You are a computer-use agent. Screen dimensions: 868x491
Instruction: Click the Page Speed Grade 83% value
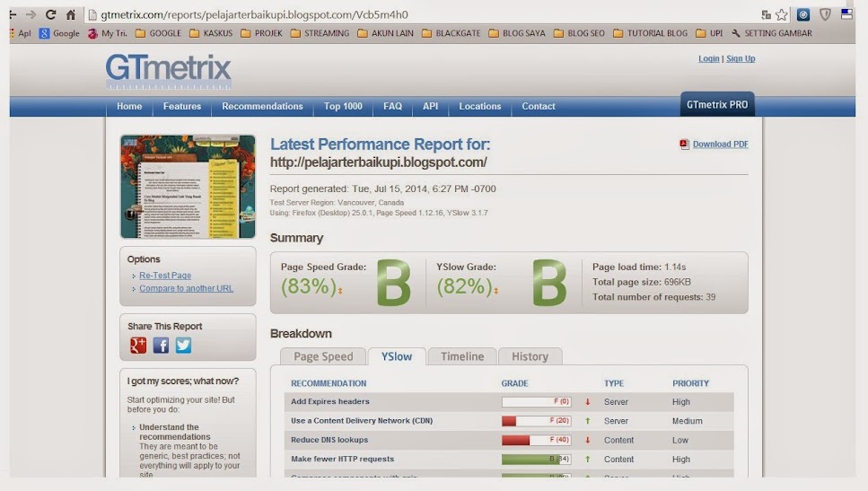(309, 286)
